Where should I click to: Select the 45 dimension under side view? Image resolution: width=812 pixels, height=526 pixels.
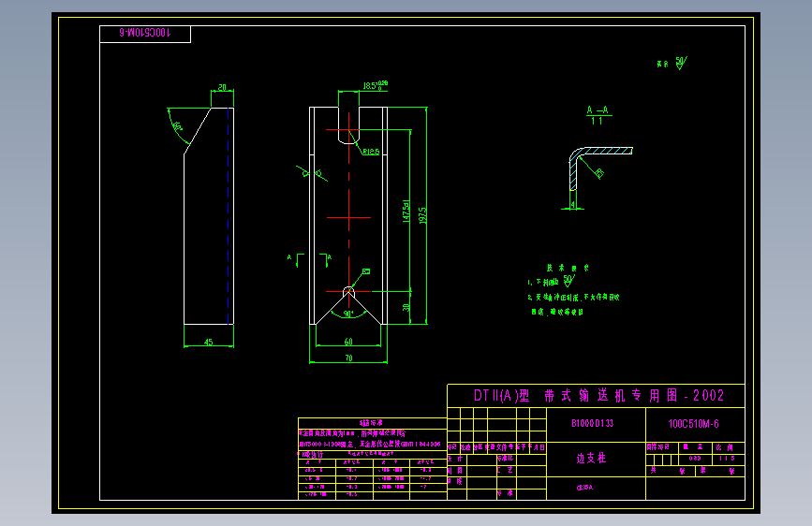coord(209,342)
